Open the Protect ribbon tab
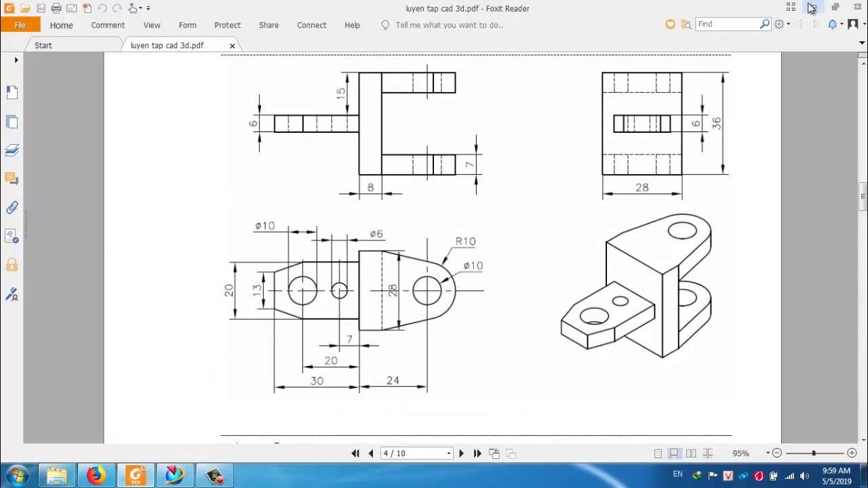 coord(227,25)
